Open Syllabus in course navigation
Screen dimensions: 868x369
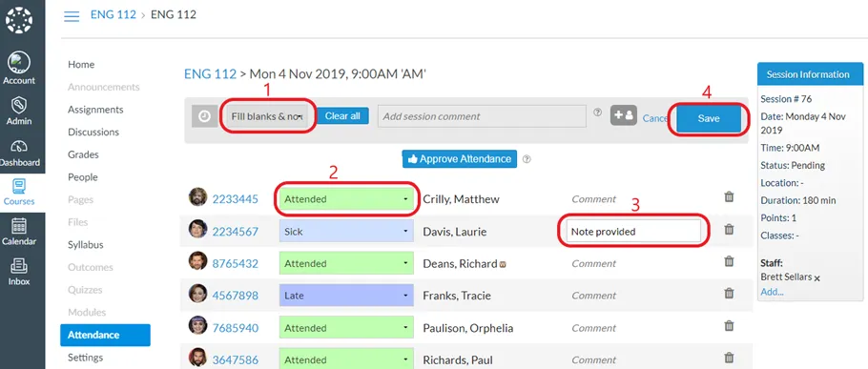coord(86,244)
